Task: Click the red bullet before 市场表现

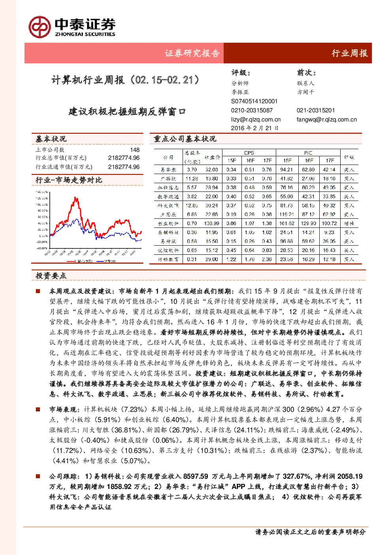Action: [x=38, y=409]
